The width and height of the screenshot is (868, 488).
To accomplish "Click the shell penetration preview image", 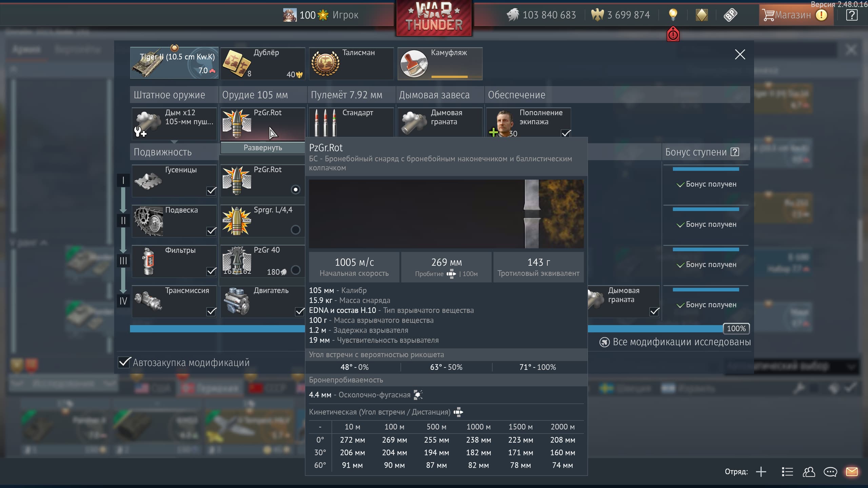I will (x=446, y=214).
